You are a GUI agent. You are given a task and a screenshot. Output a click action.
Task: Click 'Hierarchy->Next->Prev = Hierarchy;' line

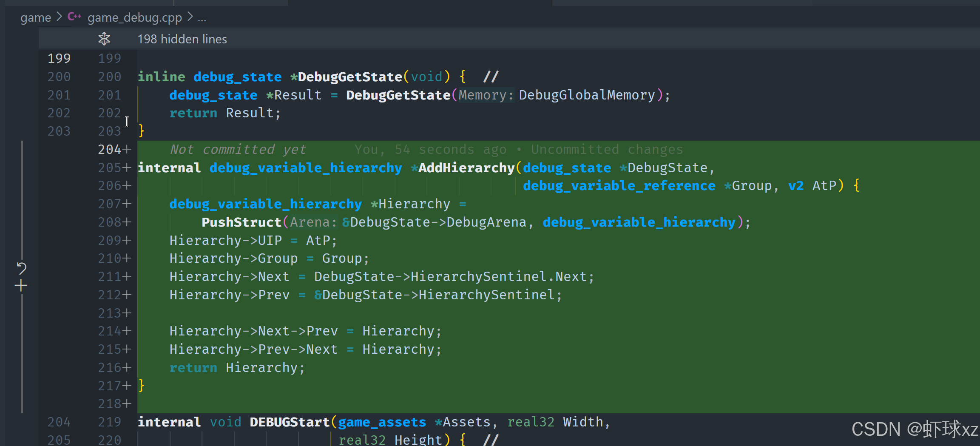[x=305, y=331]
